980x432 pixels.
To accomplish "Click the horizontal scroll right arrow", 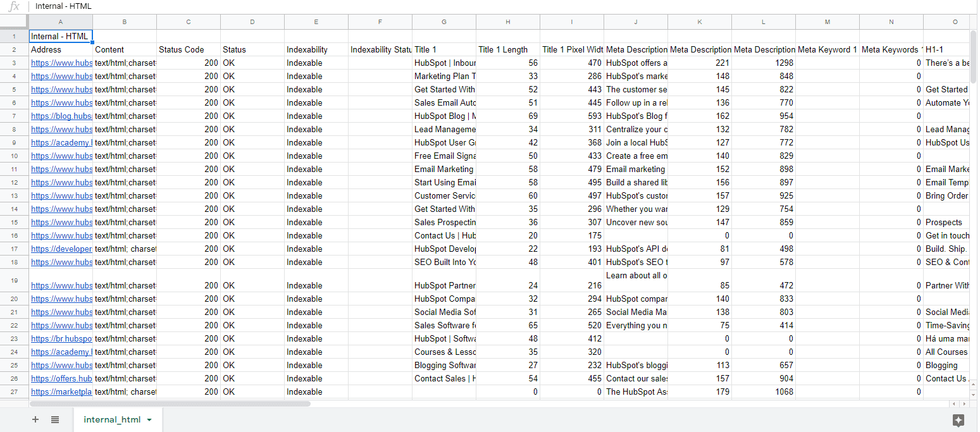I will [x=964, y=403].
